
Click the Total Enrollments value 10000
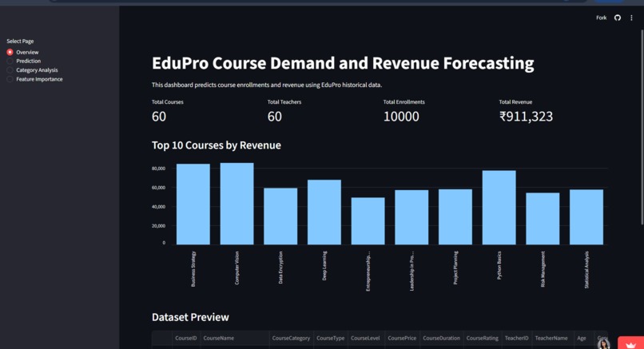pos(401,117)
